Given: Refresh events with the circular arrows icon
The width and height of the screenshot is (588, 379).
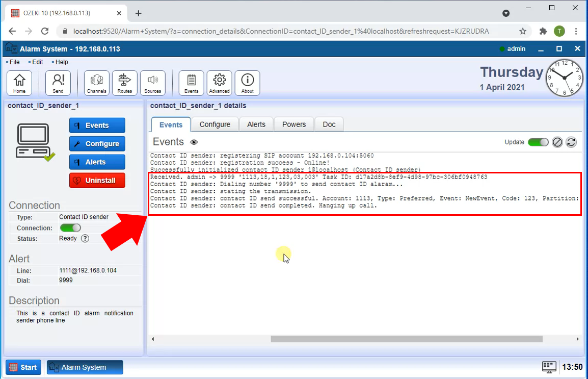Looking at the screenshot, I should point(571,142).
